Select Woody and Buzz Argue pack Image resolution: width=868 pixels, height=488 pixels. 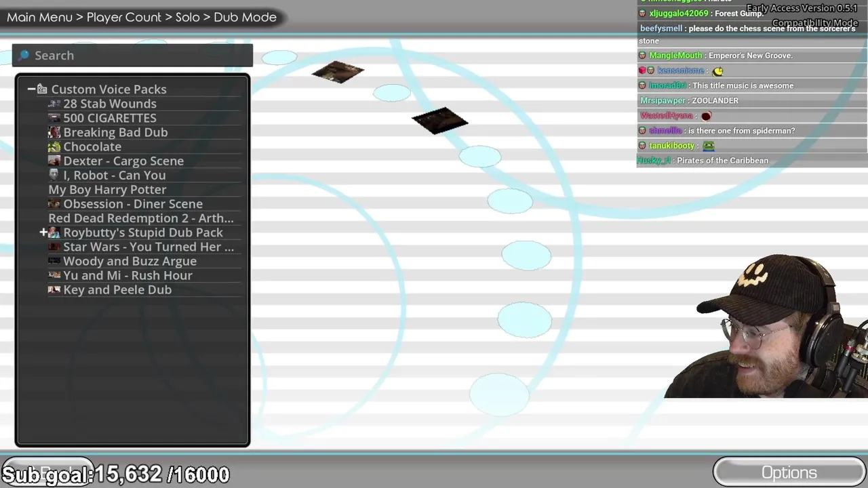[x=130, y=261]
